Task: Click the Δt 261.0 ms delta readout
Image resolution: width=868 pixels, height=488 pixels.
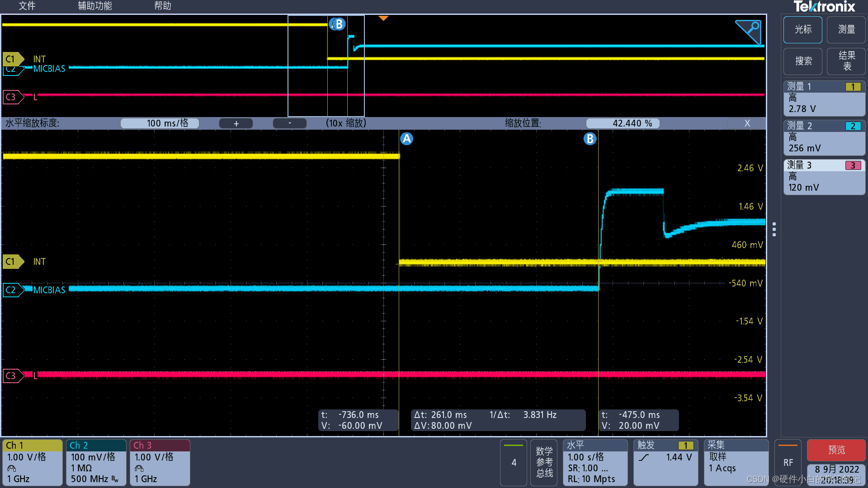Action: point(499,420)
